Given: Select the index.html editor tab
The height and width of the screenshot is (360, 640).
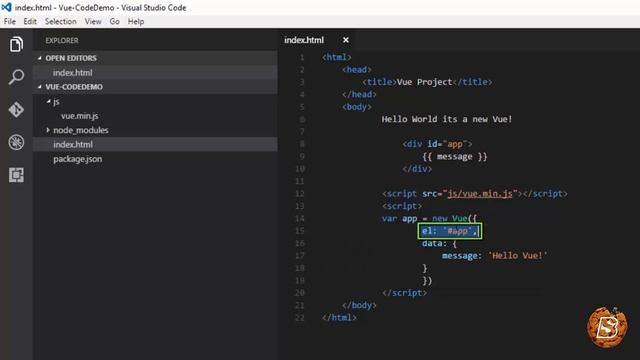Looking at the screenshot, I should tap(304, 40).
